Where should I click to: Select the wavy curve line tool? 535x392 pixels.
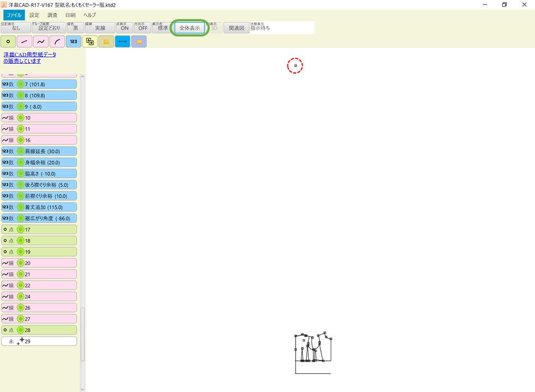40,41
